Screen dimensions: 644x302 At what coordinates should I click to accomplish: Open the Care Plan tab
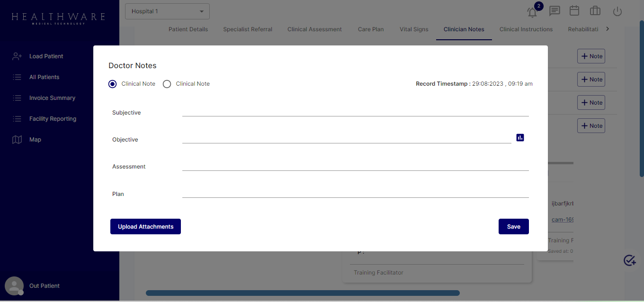click(371, 29)
